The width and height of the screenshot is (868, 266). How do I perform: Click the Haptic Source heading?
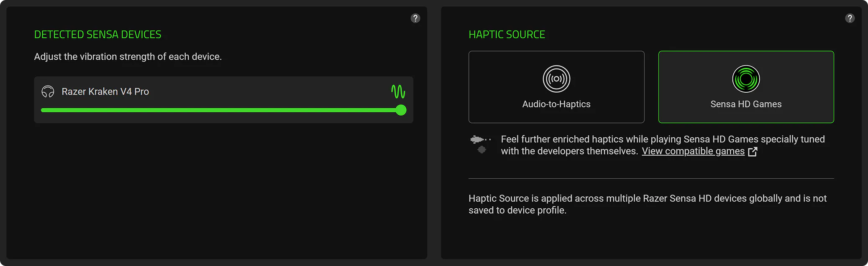point(507,34)
